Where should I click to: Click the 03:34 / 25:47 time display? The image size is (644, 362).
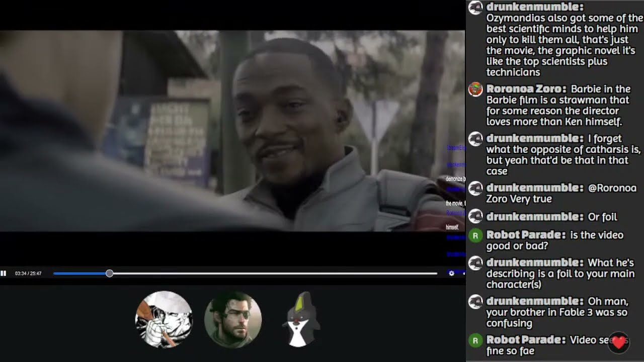click(28, 274)
